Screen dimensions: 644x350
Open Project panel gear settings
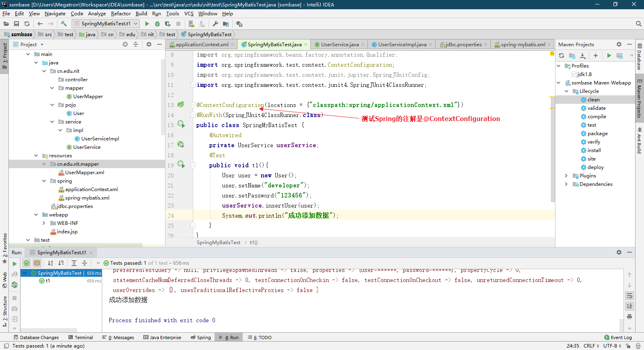click(x=149, y=44)
